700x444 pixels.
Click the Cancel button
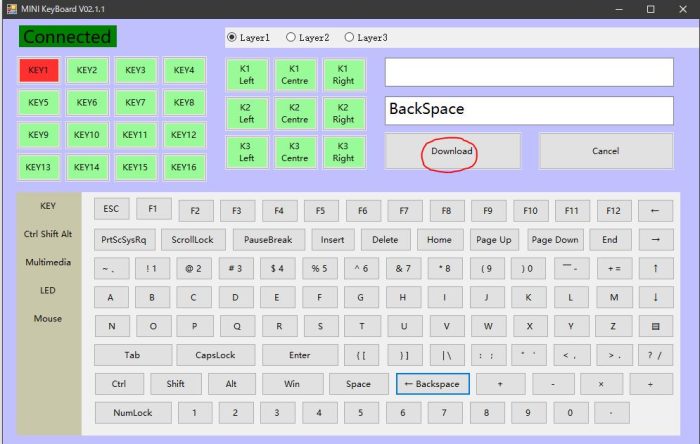[606, 152]
